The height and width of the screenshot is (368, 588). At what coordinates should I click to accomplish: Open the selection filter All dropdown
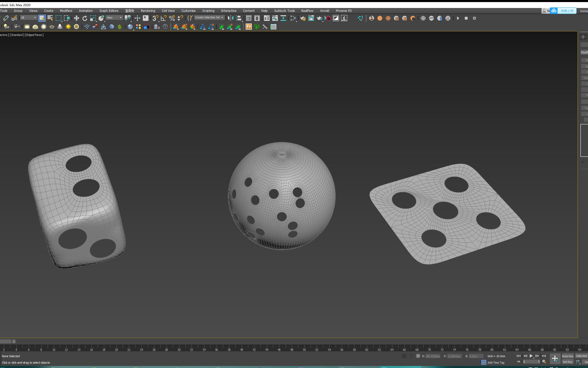[28, 17]
